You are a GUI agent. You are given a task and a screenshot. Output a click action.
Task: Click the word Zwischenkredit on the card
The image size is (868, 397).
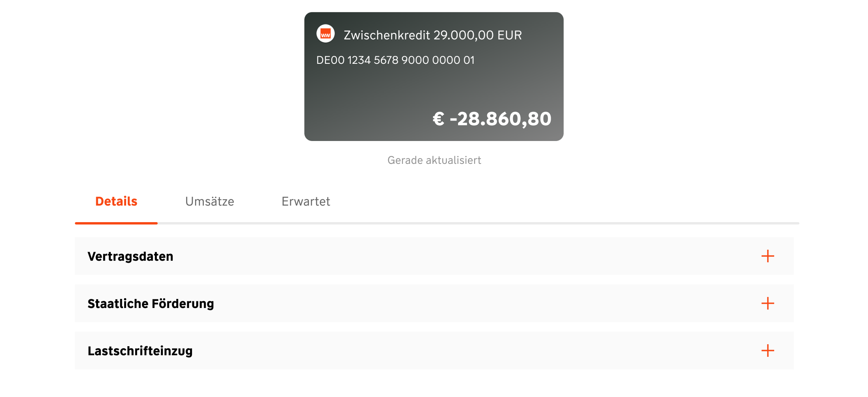[387, 35]
